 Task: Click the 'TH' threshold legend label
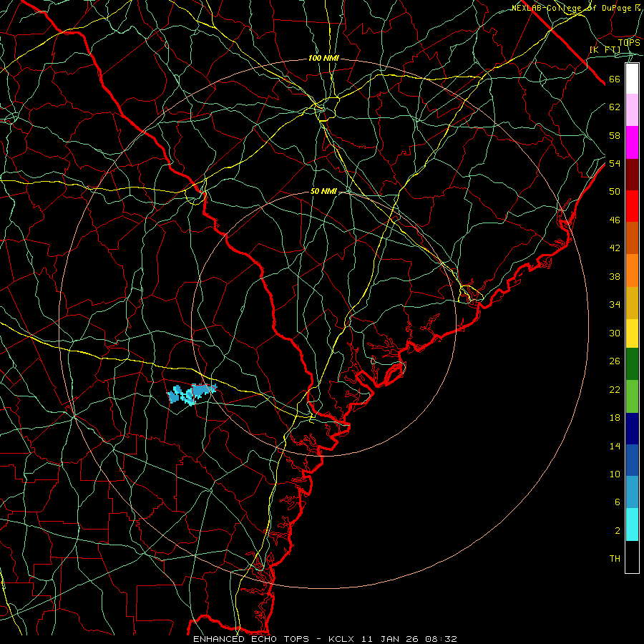pyautogui.click(x=615, y=559)
